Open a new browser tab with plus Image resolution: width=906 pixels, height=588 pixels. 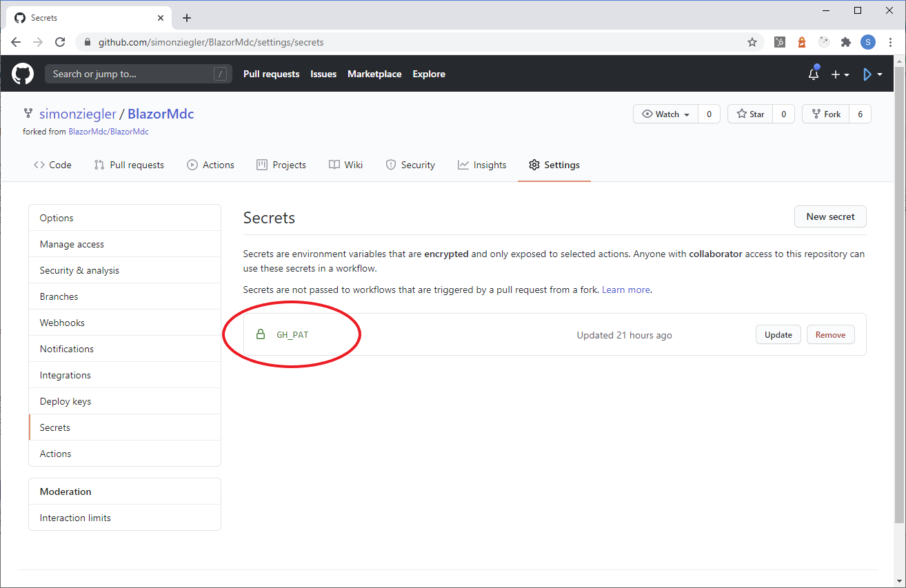tap(186, 18)
